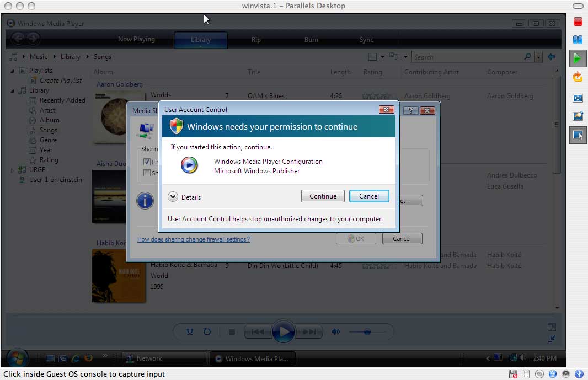Screen dimensions: 588x380
Task: Click the blue information icon in Media Sharing dialog
Action: click(145, 200)
